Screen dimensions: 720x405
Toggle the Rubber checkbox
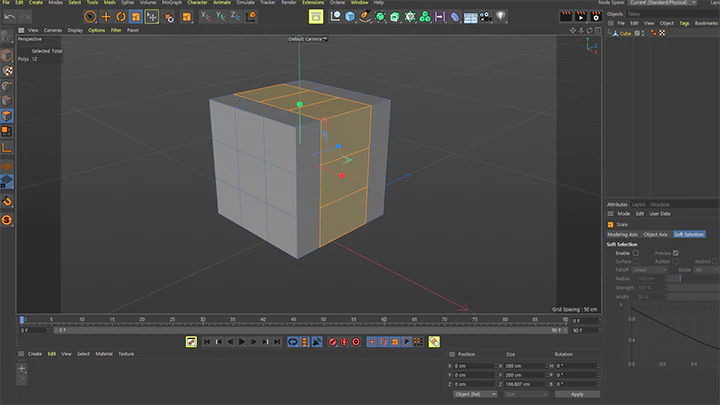click(x=675, y=262)
